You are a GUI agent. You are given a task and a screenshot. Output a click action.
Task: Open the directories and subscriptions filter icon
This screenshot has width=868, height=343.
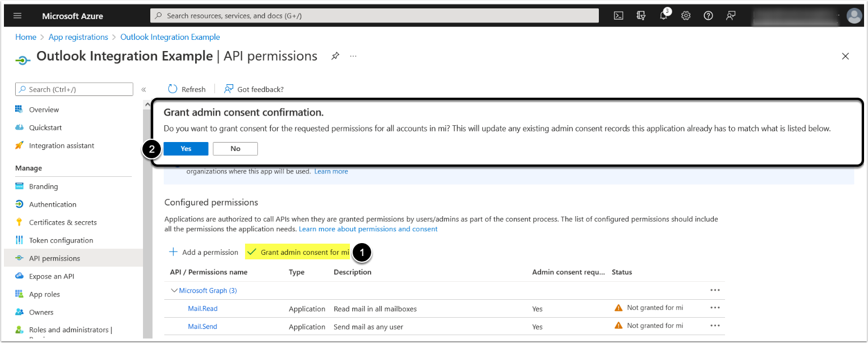(641, 16)
